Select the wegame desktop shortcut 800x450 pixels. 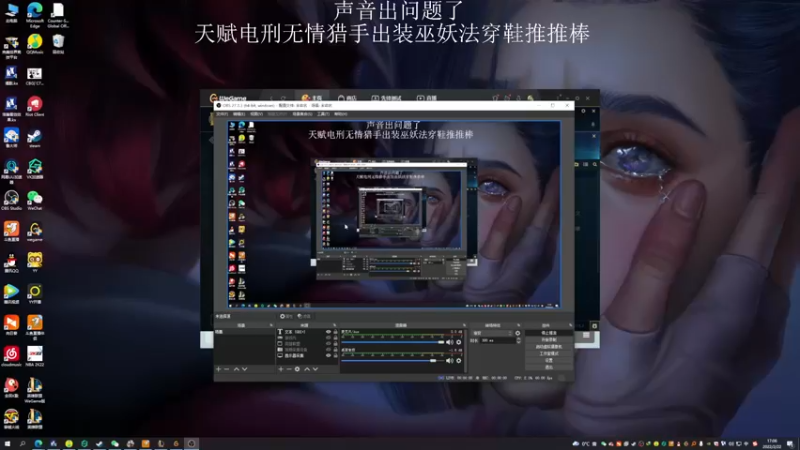click(x=35, y=232)
